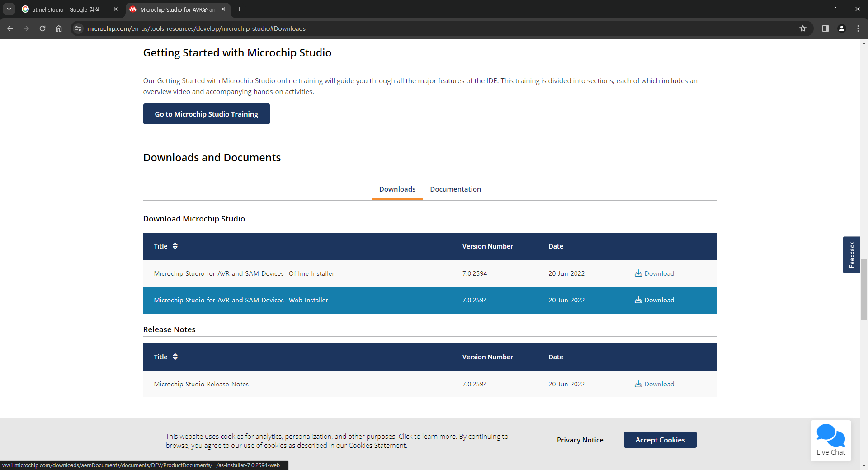This screenshot has height=470, width=868.
Task: Open the Chrome profile menu
Action: coord(842,28)
